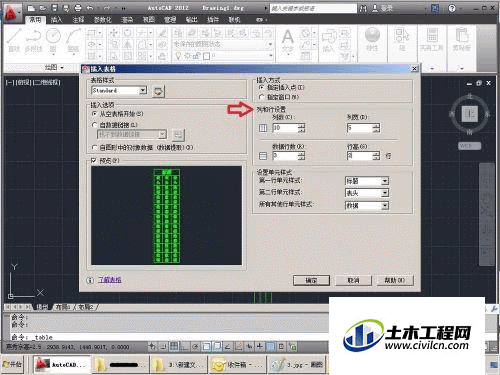Open the first row cell style dropdown
The height and width of the screenshot is (375, 500).
tap(367, 181)
